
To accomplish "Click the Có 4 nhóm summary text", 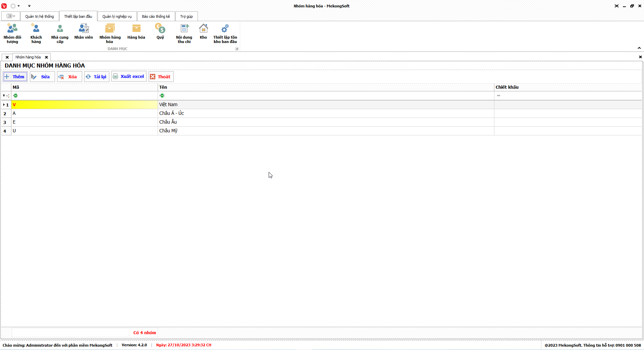I will click(x=145, y=333).
